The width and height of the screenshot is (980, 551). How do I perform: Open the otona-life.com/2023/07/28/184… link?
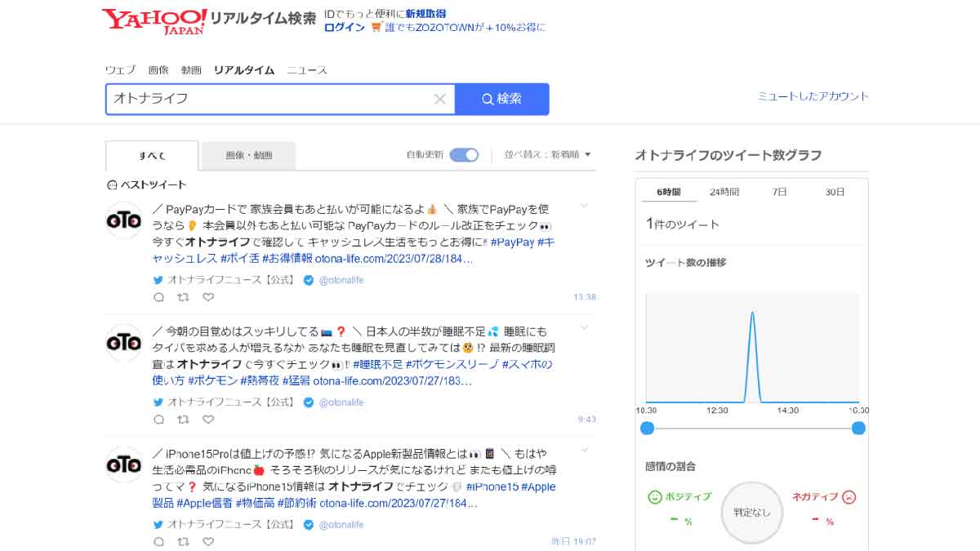pos(394,259)
